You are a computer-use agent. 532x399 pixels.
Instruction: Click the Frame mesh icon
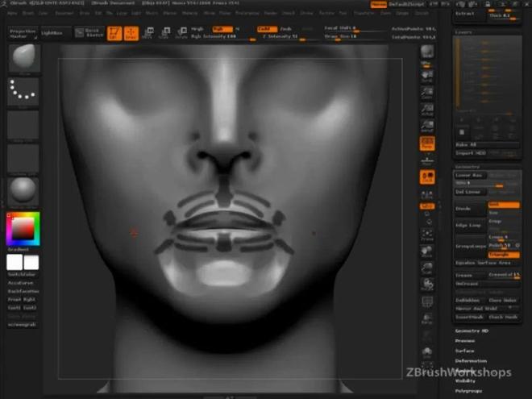(x=427, y=235)
